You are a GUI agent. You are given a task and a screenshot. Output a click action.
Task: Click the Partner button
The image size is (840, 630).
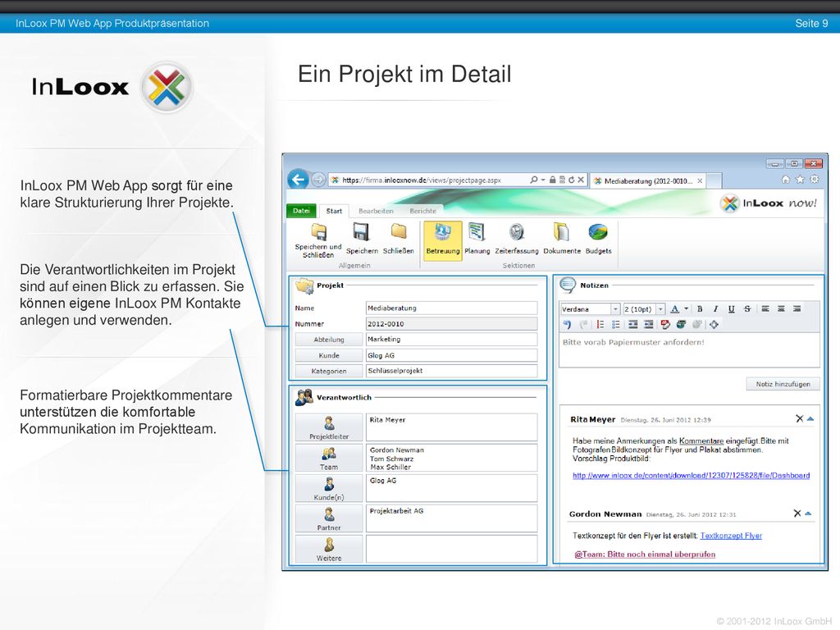328,519
